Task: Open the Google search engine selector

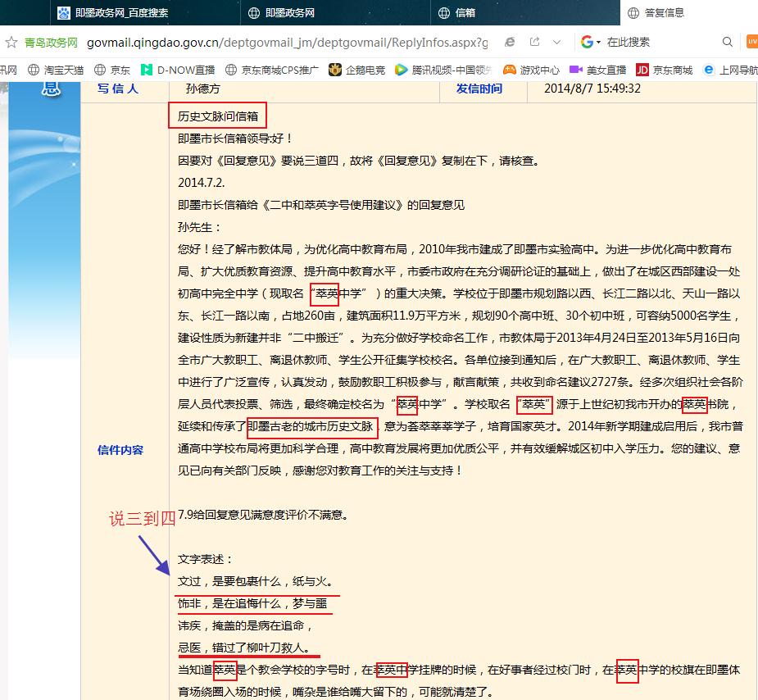Action: point(590,42)
